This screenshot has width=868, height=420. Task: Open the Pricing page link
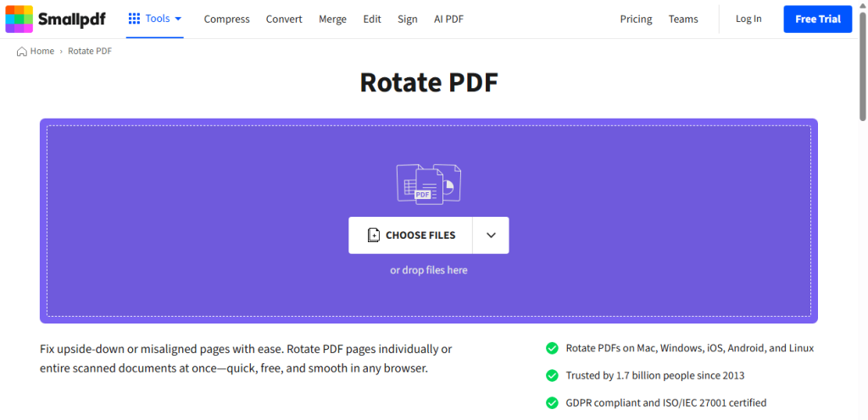pyautogui.click(x=636, y=19)
